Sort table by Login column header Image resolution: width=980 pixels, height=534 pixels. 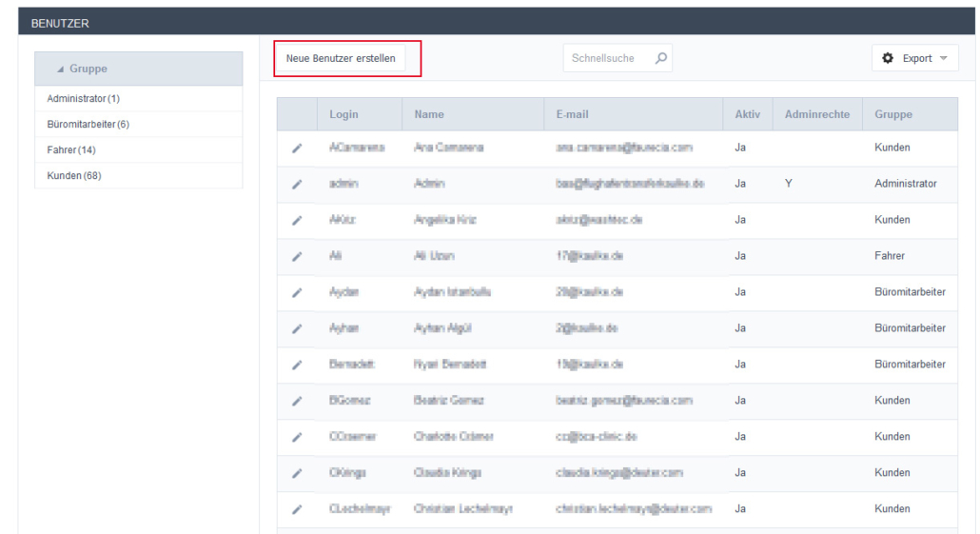coord(343,114)
